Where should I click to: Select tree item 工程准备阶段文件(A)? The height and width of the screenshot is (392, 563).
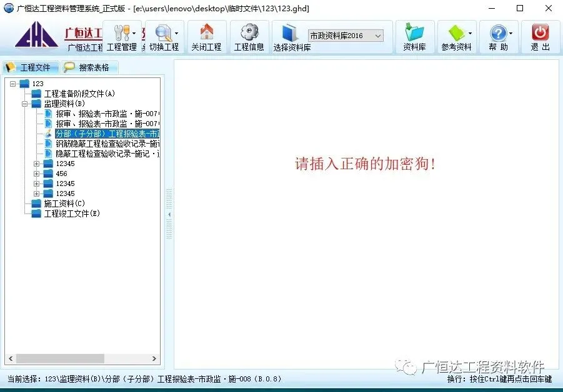point(79,94)
